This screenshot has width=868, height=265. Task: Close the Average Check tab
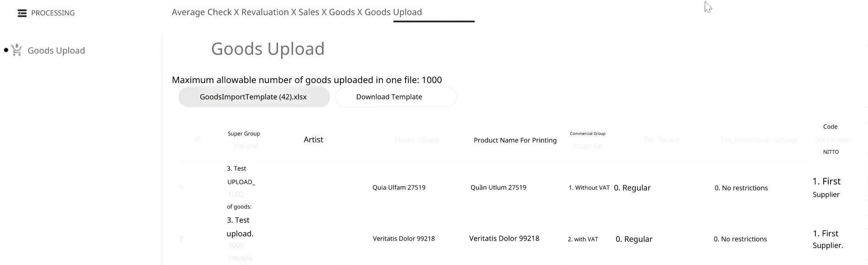pos(236,13)
